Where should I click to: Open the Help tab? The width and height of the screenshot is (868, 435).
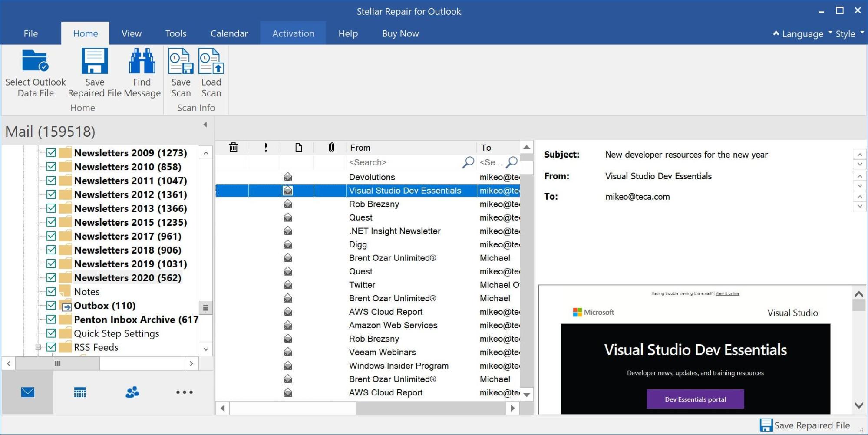pyautogui.click(x=348, y=33)
